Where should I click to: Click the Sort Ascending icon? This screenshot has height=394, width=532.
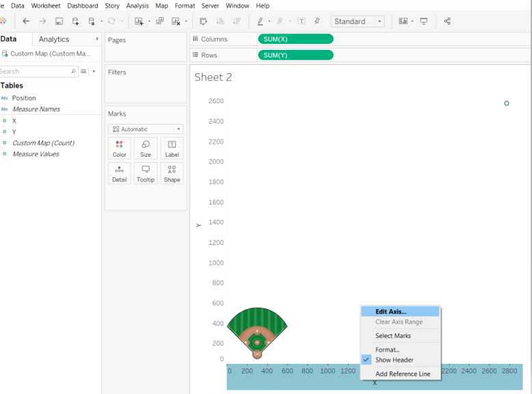(220, 21)
